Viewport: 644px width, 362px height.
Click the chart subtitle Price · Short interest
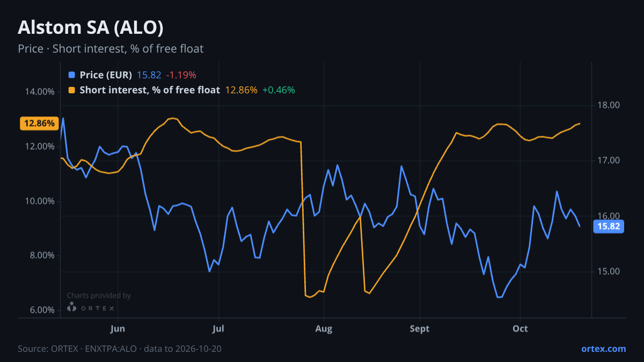111,49
